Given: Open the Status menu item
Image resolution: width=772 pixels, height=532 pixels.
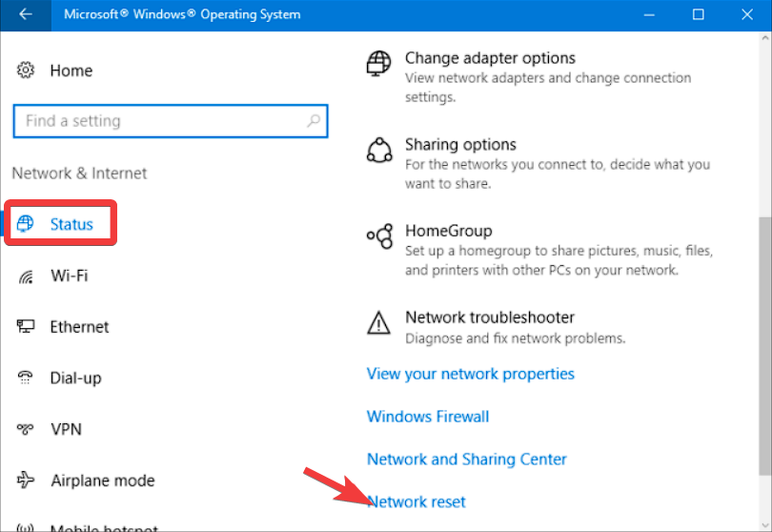Looking at the screenshot, I should coord(71,224).
